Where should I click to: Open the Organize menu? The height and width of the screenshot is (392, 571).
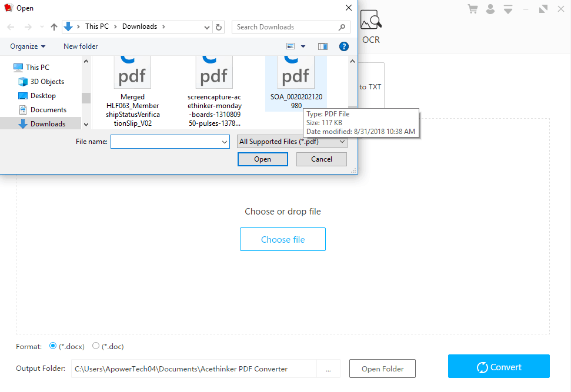click(28, 46)
